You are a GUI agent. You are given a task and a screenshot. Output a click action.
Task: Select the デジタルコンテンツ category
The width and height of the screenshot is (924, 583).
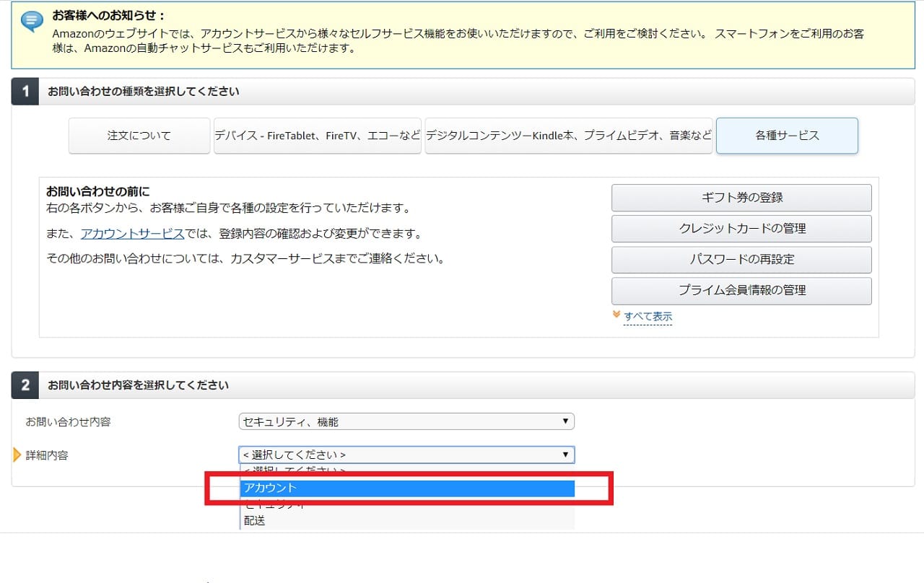coord(569,136)
